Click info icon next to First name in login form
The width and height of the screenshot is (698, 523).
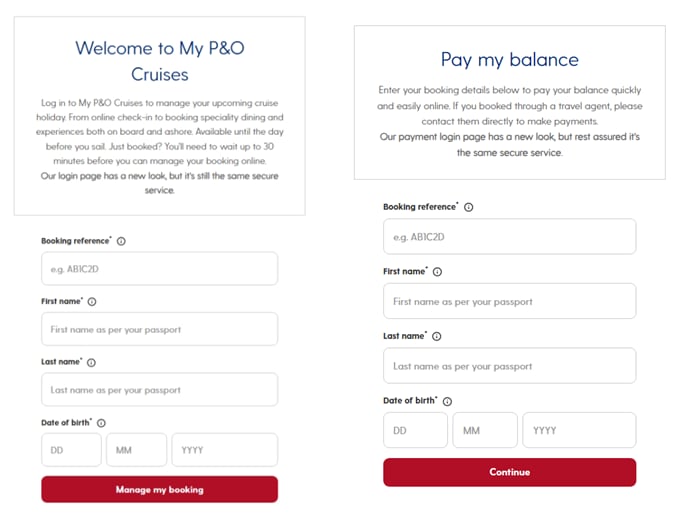(92, 301)
